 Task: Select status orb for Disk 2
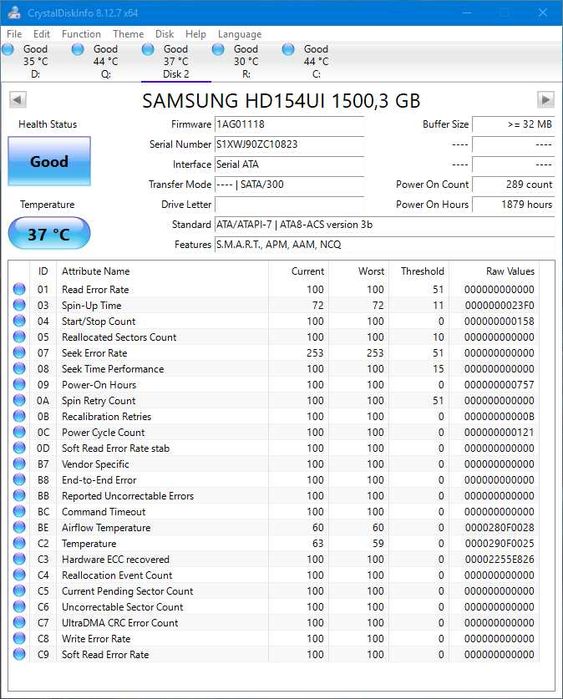tap(148, 49)
